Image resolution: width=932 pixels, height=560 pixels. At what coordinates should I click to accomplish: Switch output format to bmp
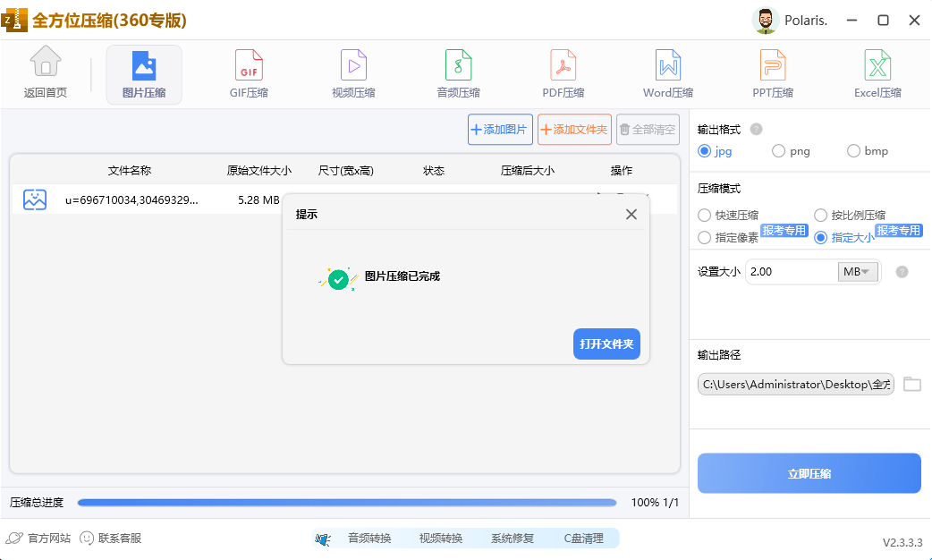point(852,150)
